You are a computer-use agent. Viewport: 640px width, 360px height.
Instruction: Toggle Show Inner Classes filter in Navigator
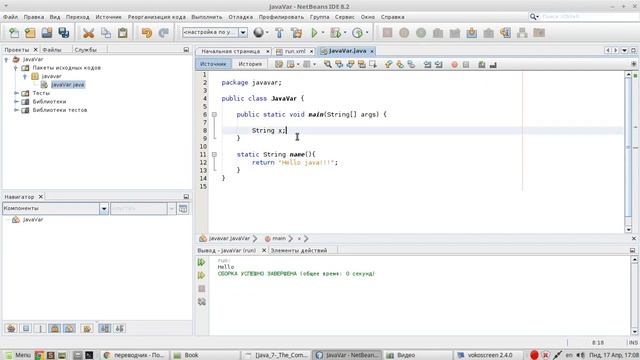pyautogui.click(x=69, y=328)
